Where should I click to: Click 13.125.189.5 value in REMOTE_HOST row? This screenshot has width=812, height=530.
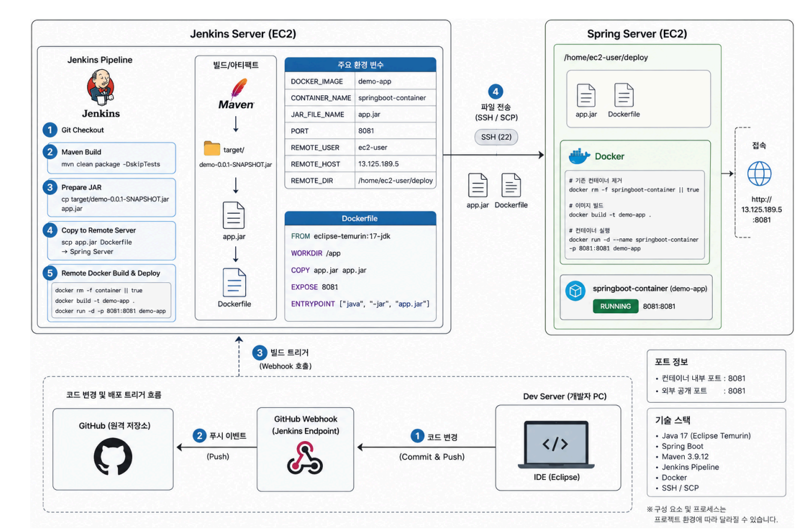point(379,164)
